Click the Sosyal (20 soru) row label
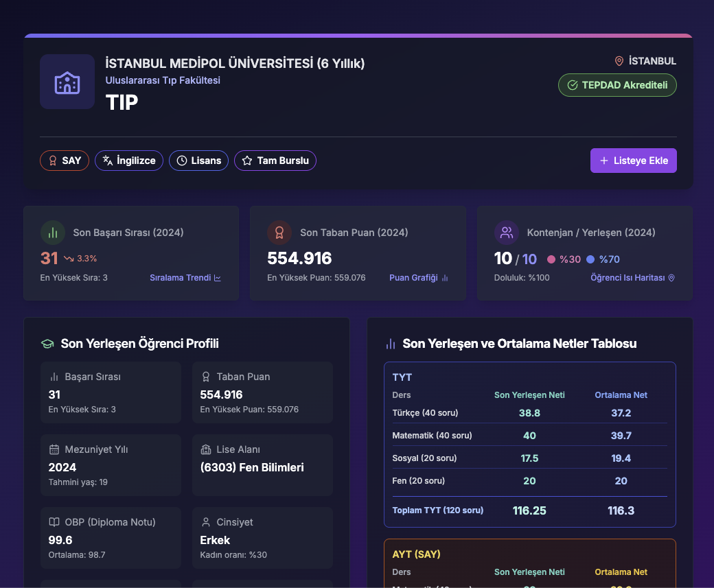The height and width of the screenshot is (588, 714). point(424,458)
